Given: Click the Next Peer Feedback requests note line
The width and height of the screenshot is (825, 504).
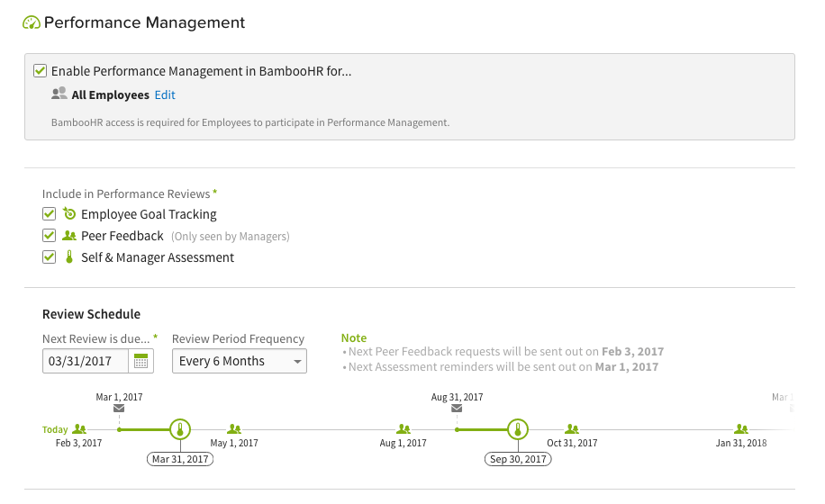Looking at the screenshot, I should (505, 352).
